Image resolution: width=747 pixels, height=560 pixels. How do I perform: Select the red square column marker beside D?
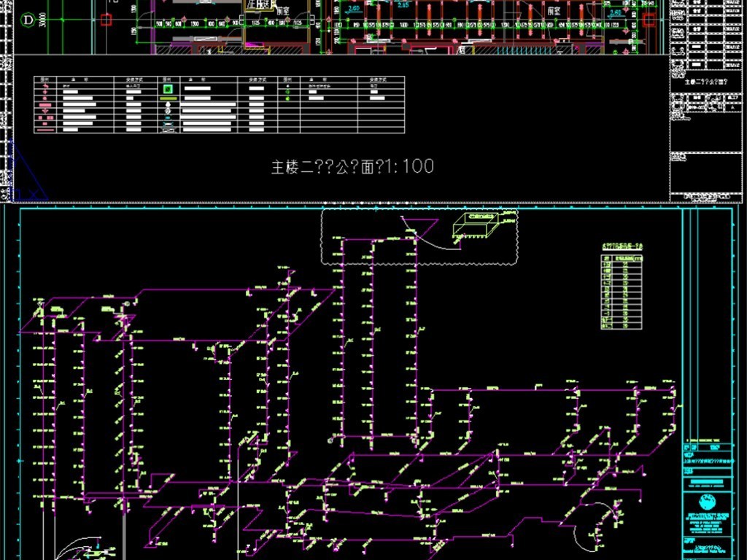pyautogui.click(x=106, y=20)
